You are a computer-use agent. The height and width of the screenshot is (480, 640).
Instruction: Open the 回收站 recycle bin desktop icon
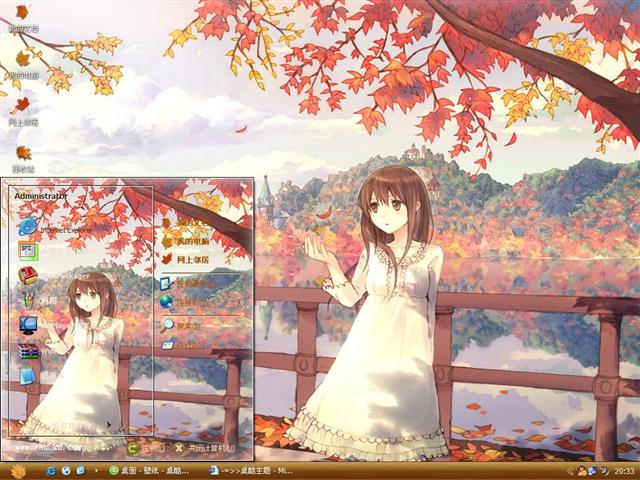point(23,158)
